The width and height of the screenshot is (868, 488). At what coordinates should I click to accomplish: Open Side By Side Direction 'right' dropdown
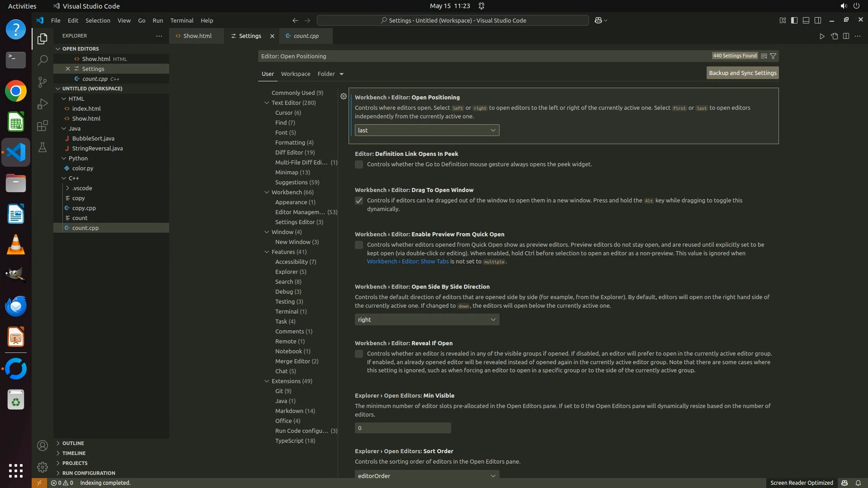[x=427, y=319]
